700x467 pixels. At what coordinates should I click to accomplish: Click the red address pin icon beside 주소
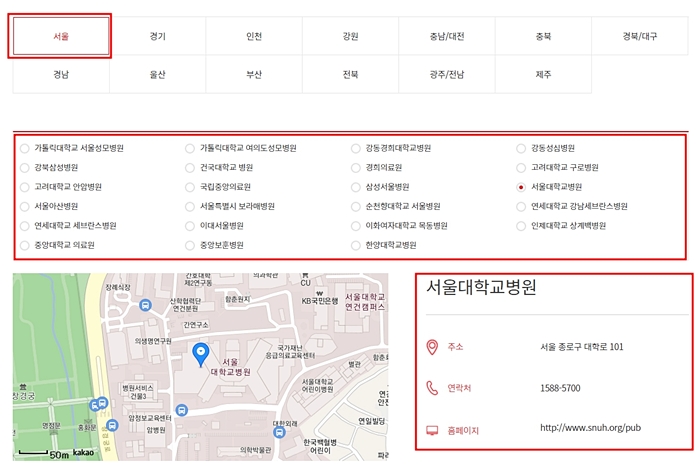(x=432, y=347)
